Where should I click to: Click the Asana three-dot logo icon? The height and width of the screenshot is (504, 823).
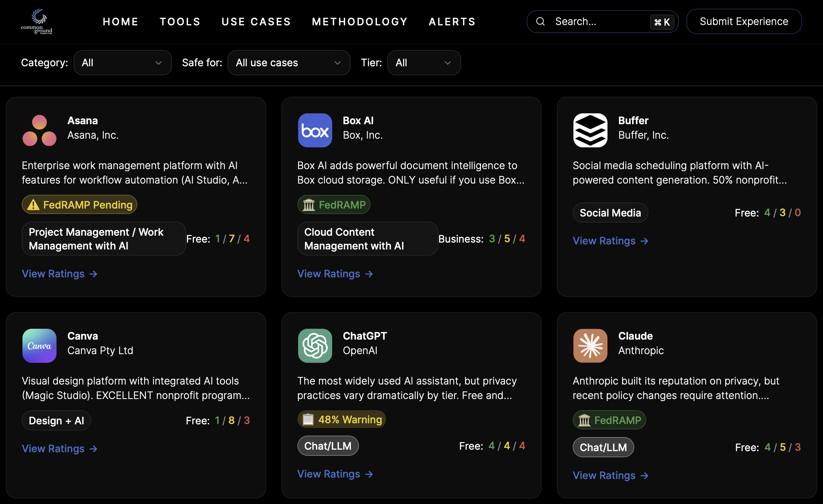(x=39, y=130)
